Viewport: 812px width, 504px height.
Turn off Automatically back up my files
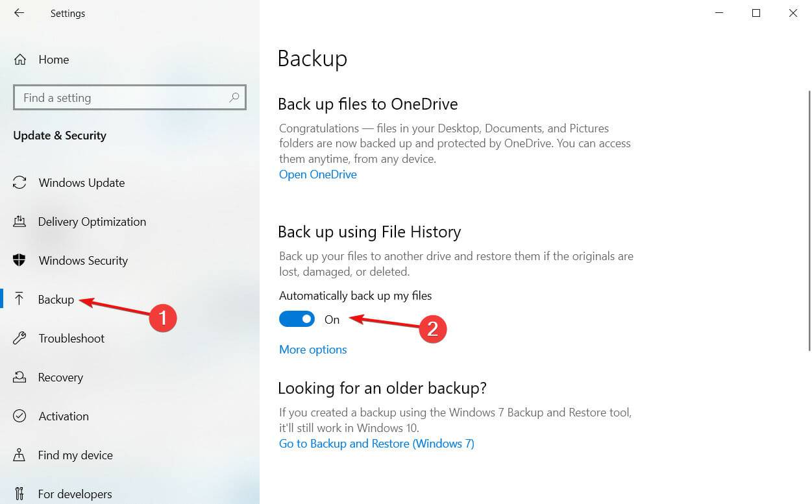pos(297,318)
